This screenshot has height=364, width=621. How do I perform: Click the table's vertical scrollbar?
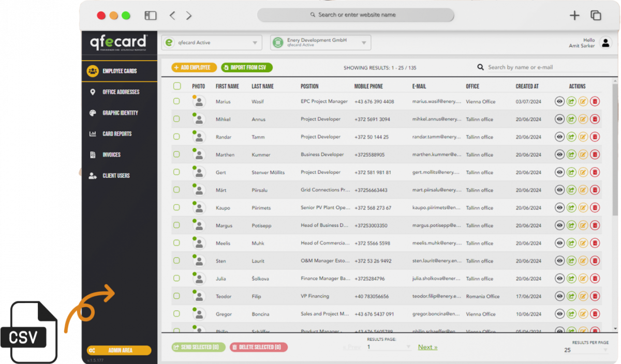(x=615, y=150)
